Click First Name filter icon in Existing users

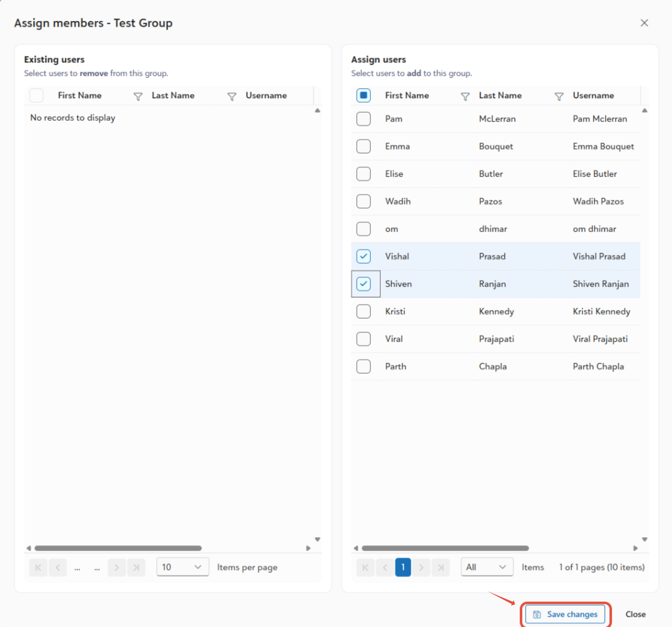pos(138,97)
